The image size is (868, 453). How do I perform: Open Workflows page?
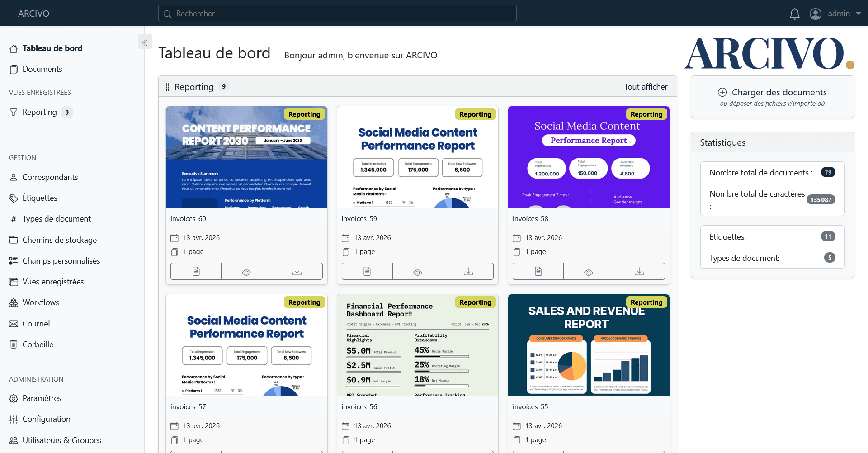click(34, 302)
